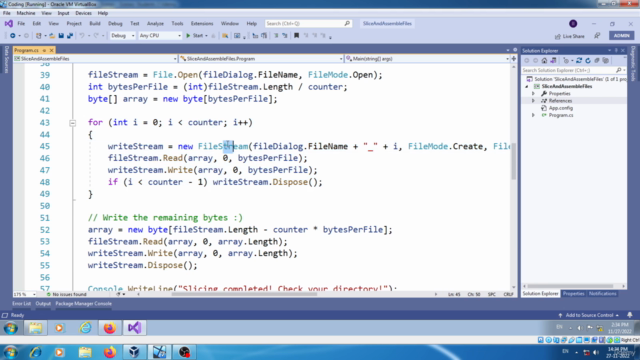The width and height of the screenshot is (640, 360).
Task: Click the Collapse All icon in Solution Explorer
Action: [597, 60]
